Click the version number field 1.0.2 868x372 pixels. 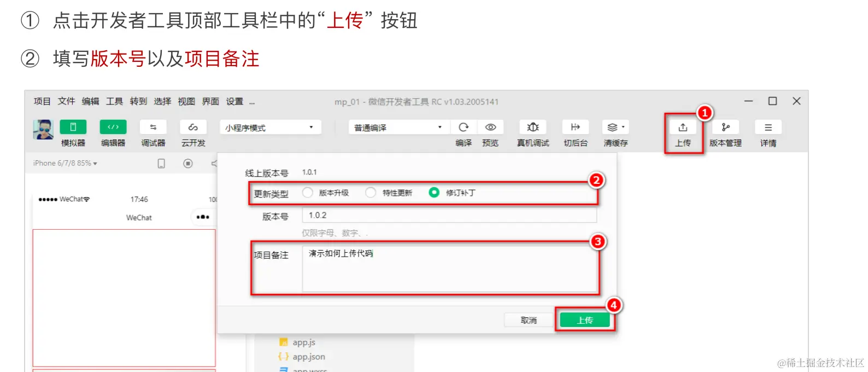coord(449,215)
